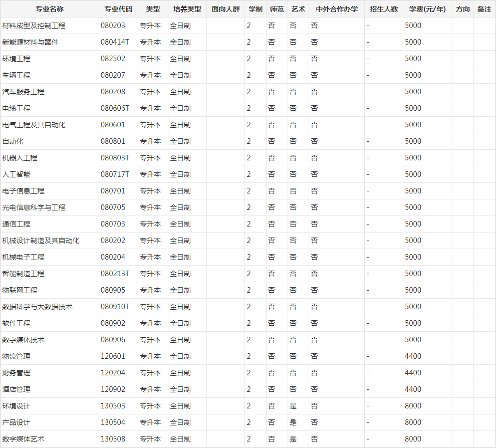The height and width of the screenshot is (448, 496).
Task: Select the 机械设计制造及其自动化 major name
Action: tap(41, 241)
